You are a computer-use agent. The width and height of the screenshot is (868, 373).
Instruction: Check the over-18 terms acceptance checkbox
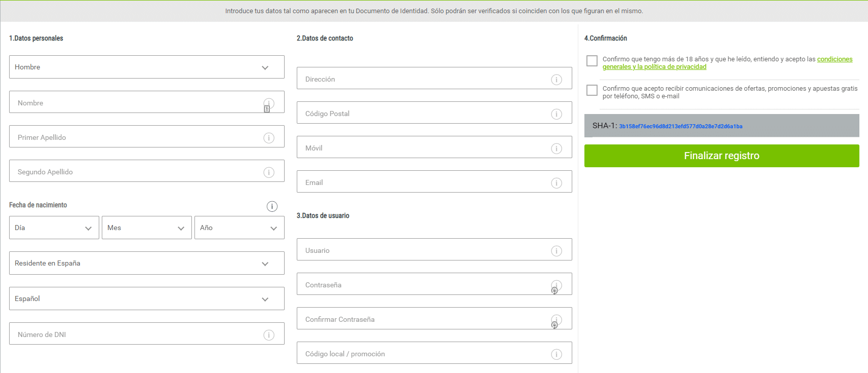(592, 61)
